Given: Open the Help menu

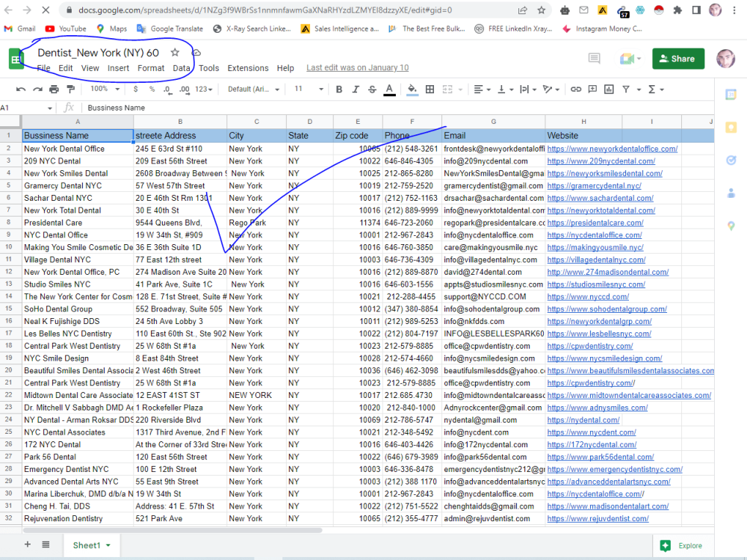Looking at the screenshot, I should click(285, 68).
